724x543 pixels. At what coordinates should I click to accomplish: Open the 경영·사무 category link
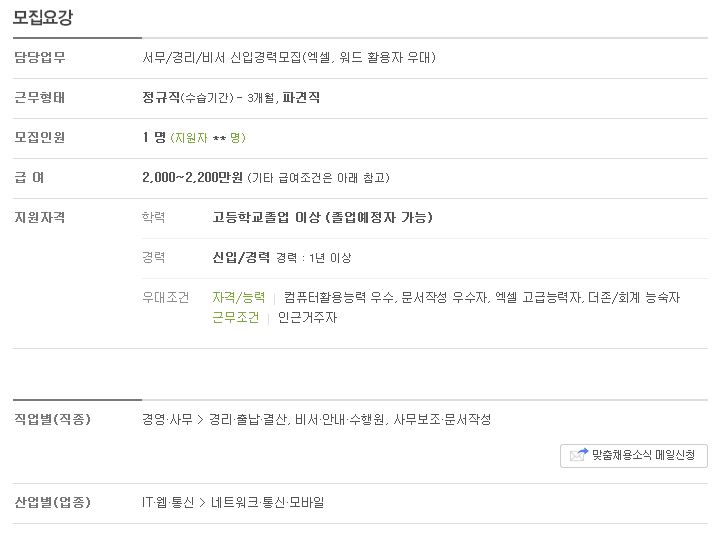pos(167,419)
